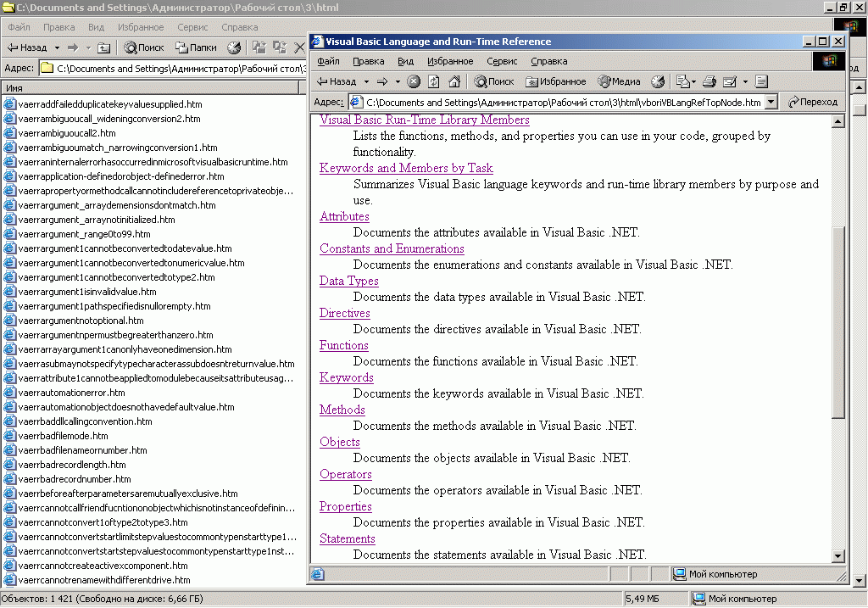Screen dimensions: 868x608
Task: Follow the Operators link
Action: pyautogui.click(x=346, y=474)
